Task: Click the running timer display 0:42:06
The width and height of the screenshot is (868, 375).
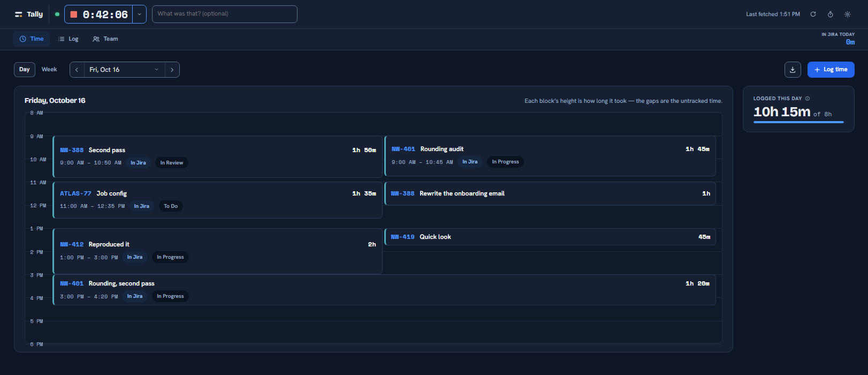Action: 105,14
